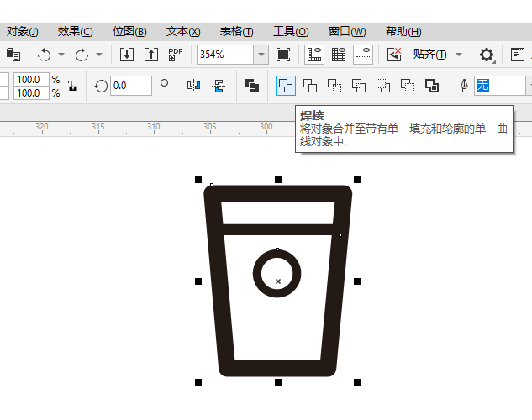Expand the undo history dropdown arrow

61,55
